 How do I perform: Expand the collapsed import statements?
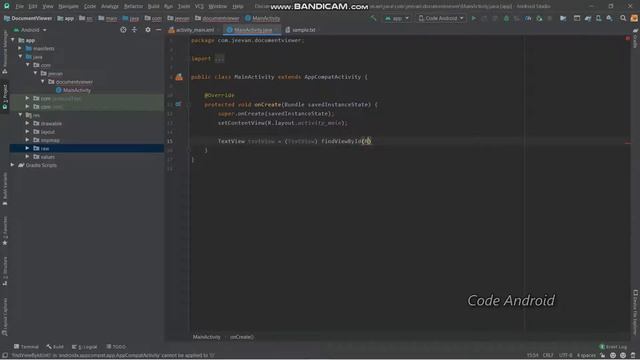tap(220, 58)
